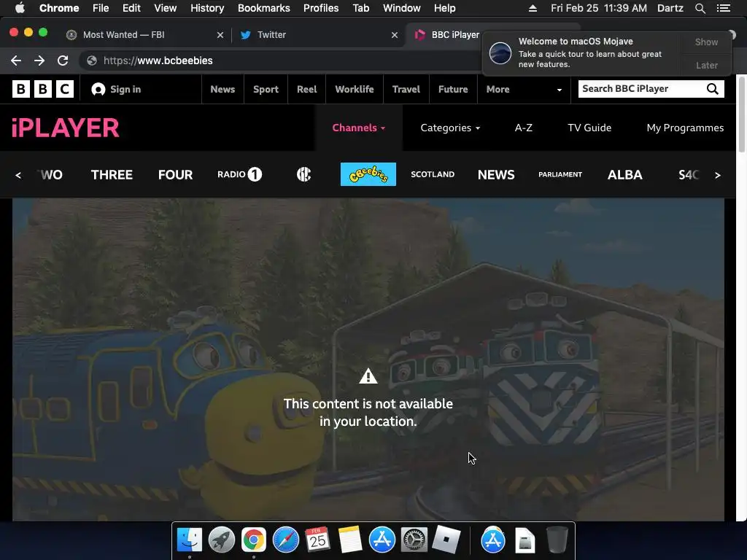Screen dimensions: 747x560
Task: Open Notes from the dock
Action: click(350, 540)
